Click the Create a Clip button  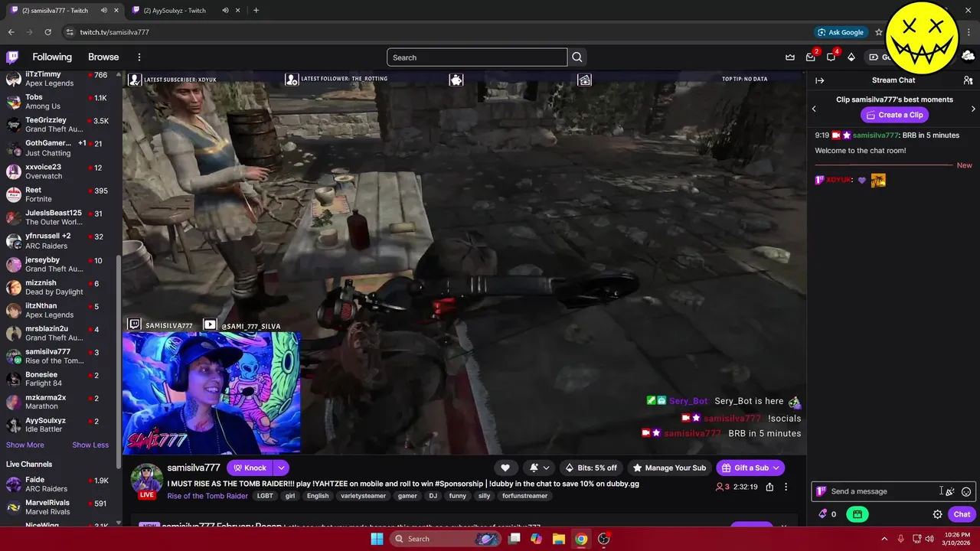tap(893, 115)
